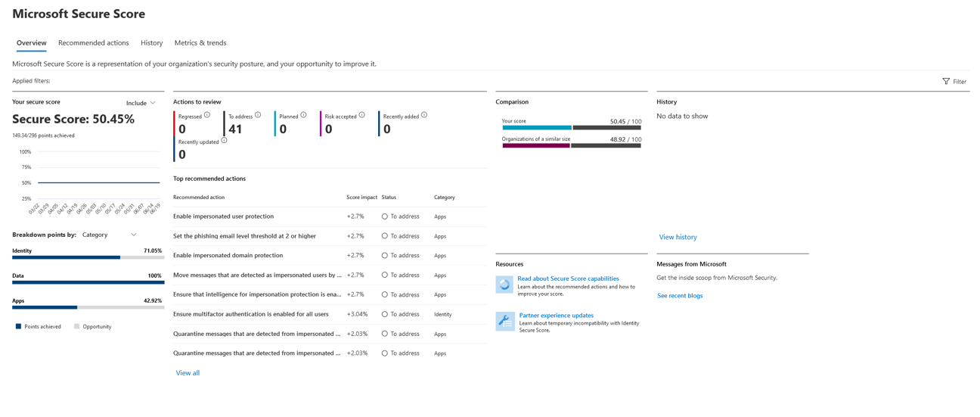Open the Partner experience updates link

[x=557, y=316]
